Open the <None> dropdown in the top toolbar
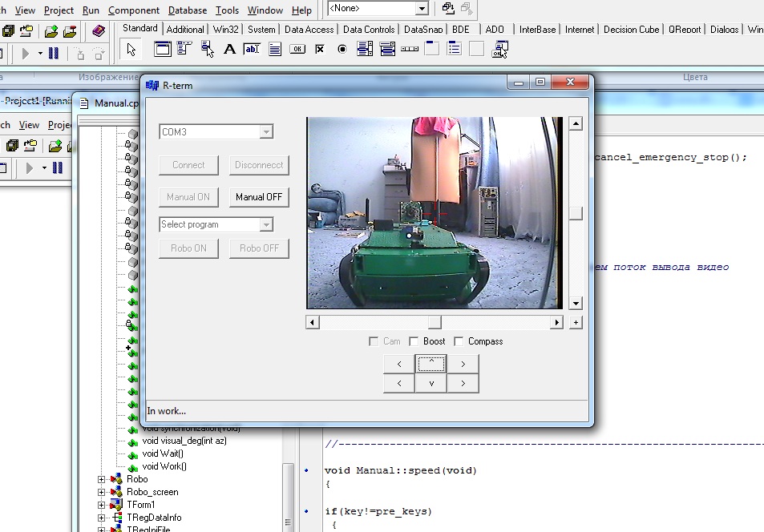Screen dimensions: 764x532 (x=422, y=9)
